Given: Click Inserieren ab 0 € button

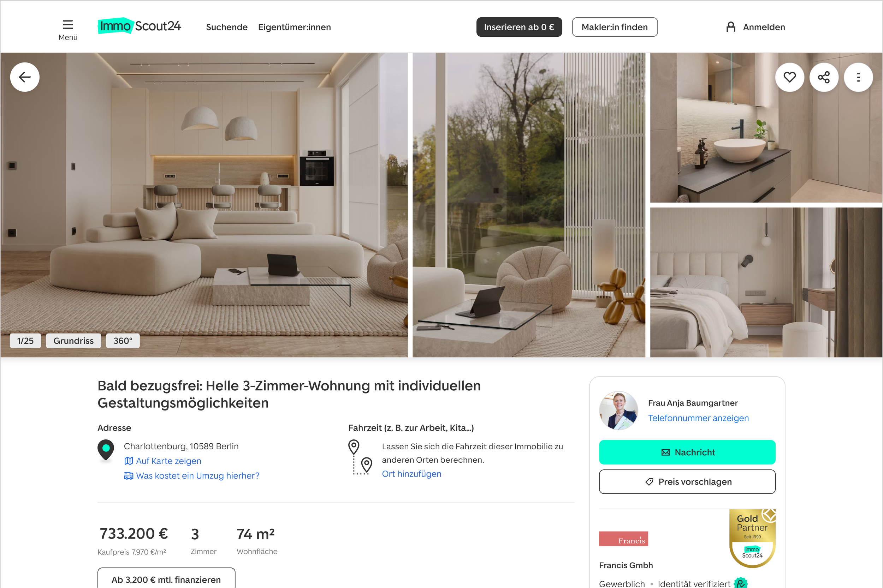Looking at the screenshot, I should coord(519,27).
